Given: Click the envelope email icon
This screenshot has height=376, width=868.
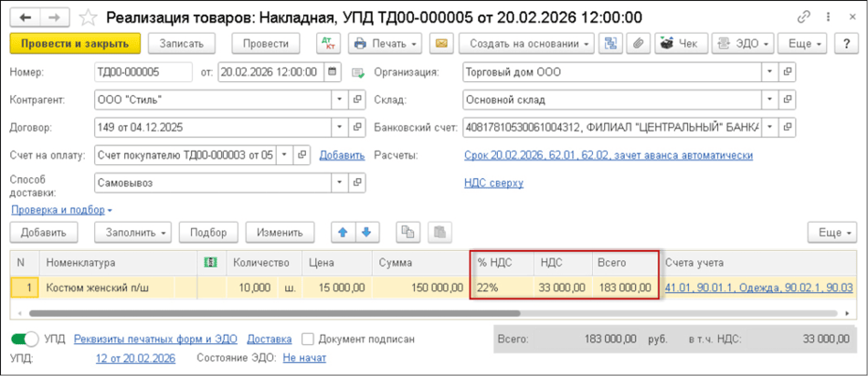Looking at the screenshot, I should click(x=441, y=43).
